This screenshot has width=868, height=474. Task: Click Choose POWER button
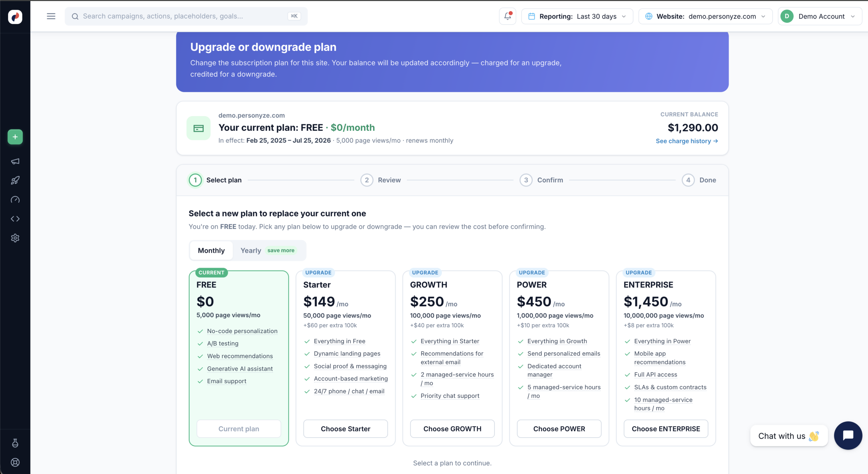(559, 429)
